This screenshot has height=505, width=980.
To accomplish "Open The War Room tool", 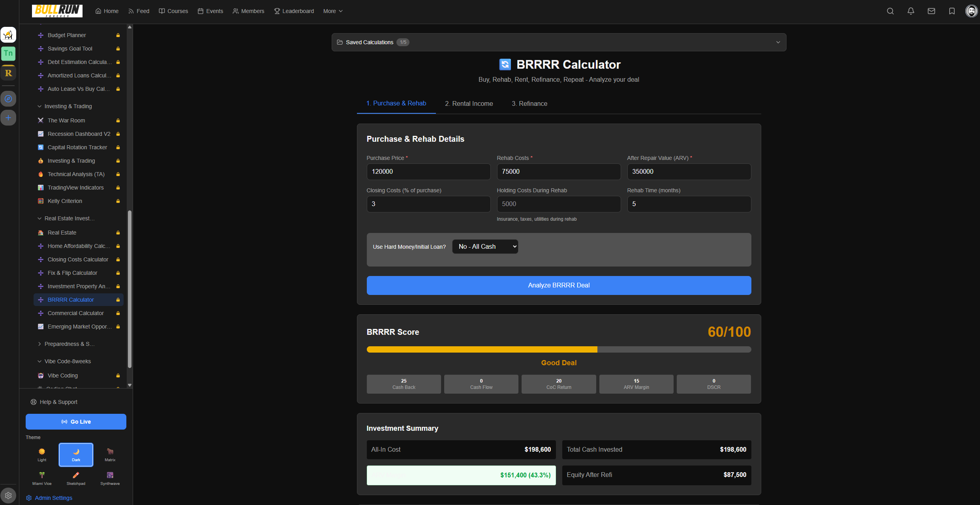I will pyautogui.click(x=66, y=120).
